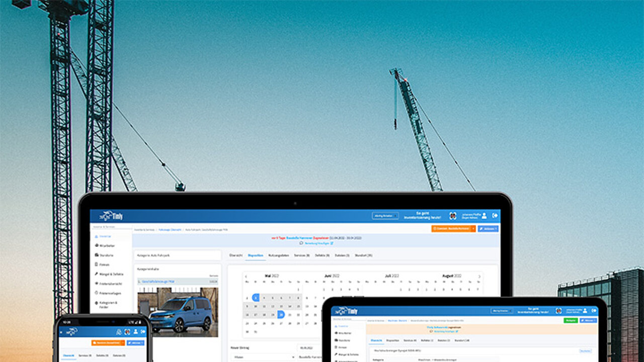Open the Disposition tab on the tablet
The height and width of the screenshot is (362, 644).
(x=392, y=340)
